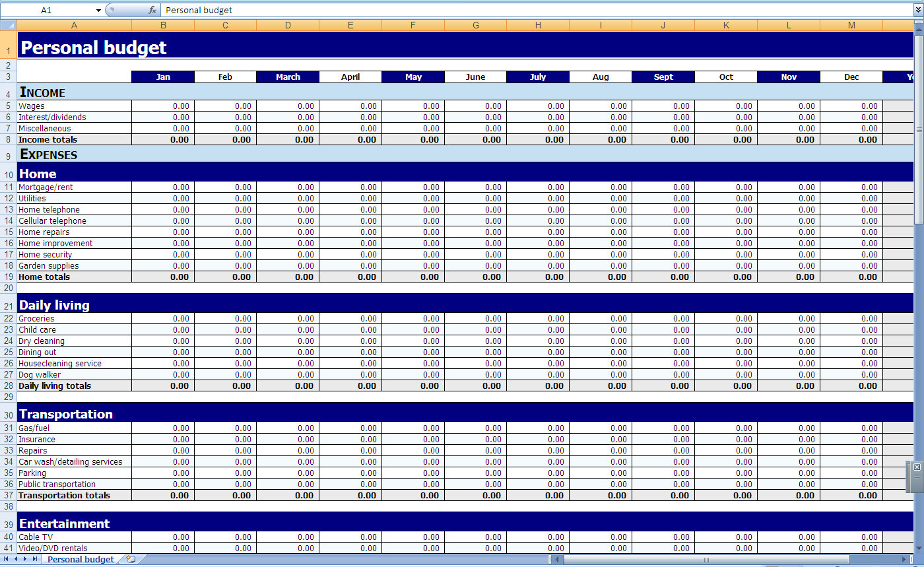The width and height of the screenshot is (924, 567).
Task: Select column B header
Action: click(162, 24)
